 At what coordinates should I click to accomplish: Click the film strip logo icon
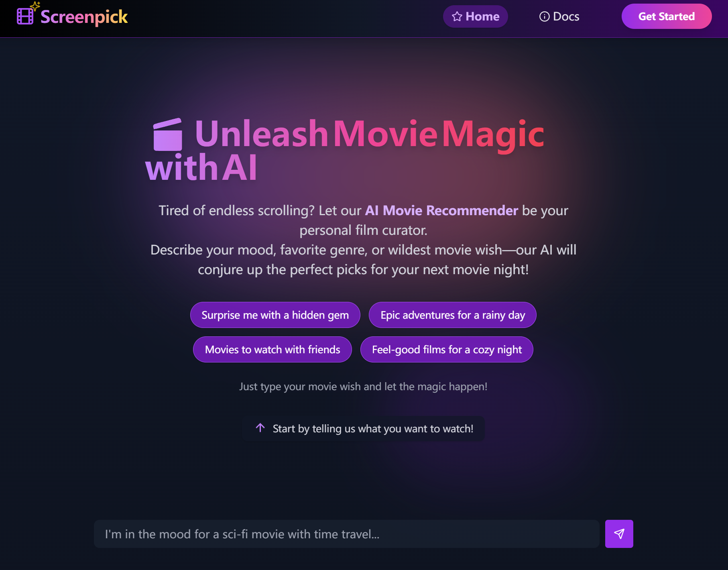tap(25, 16)
